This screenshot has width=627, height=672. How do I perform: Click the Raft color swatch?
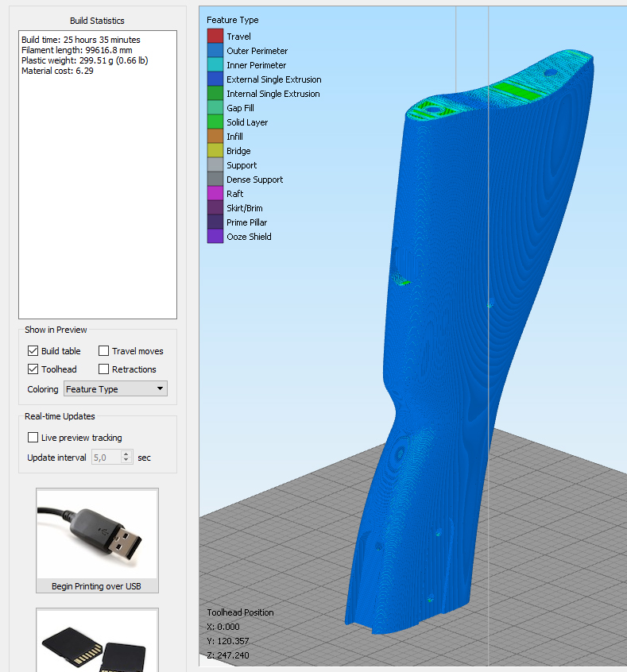click(x=215, y=193)
